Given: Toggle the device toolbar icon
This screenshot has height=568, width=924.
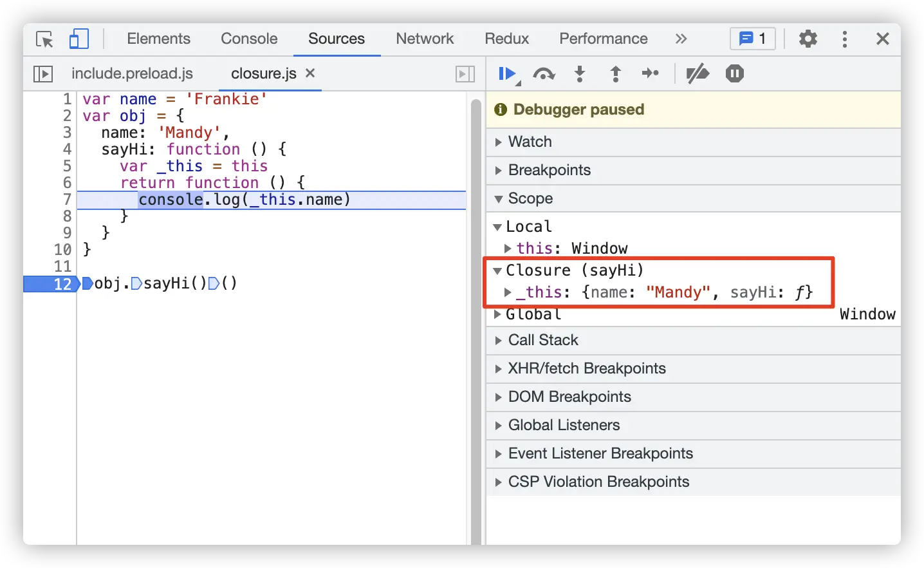Looking at the screenshot, I should coord(79,39).
